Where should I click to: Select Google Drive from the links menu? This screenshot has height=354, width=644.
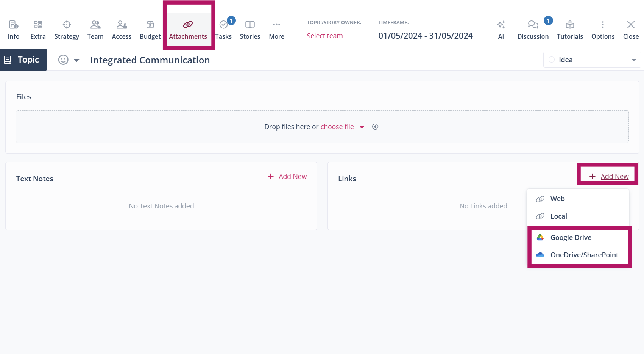point(571,238)
